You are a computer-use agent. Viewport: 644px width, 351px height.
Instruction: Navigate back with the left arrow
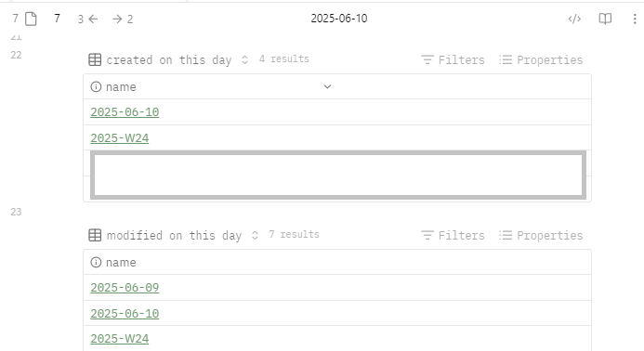93,19
